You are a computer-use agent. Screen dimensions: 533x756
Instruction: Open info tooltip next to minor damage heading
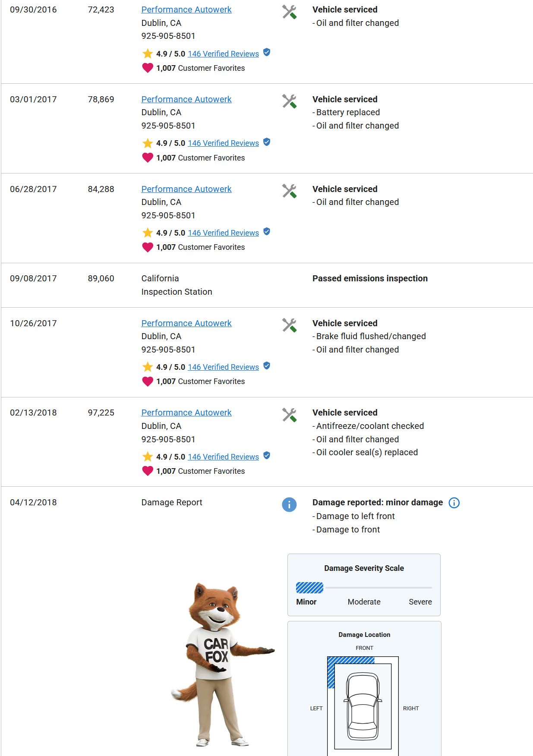pos(454,503)
